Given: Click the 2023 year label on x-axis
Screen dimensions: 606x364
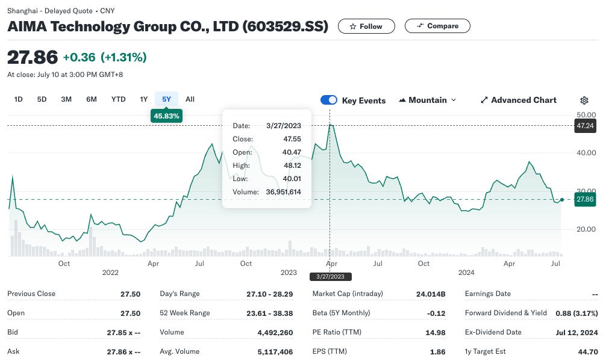Looking at the screenshot, I should [289, 273].
